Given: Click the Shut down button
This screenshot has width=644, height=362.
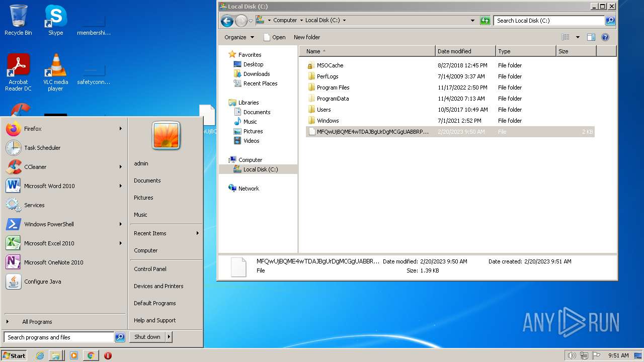Looking at the screenshot, I should (x=147, y=337).
